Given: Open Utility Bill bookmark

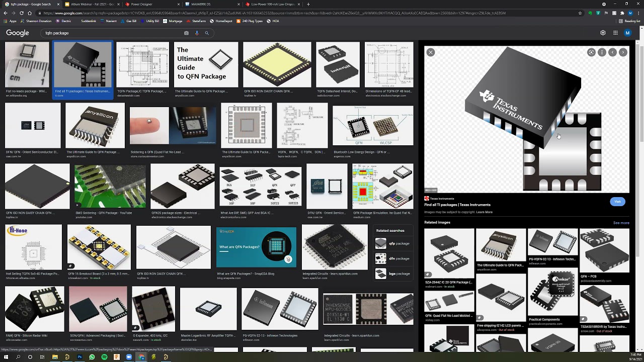Looking at the screenshot, I should coord(150,21).
